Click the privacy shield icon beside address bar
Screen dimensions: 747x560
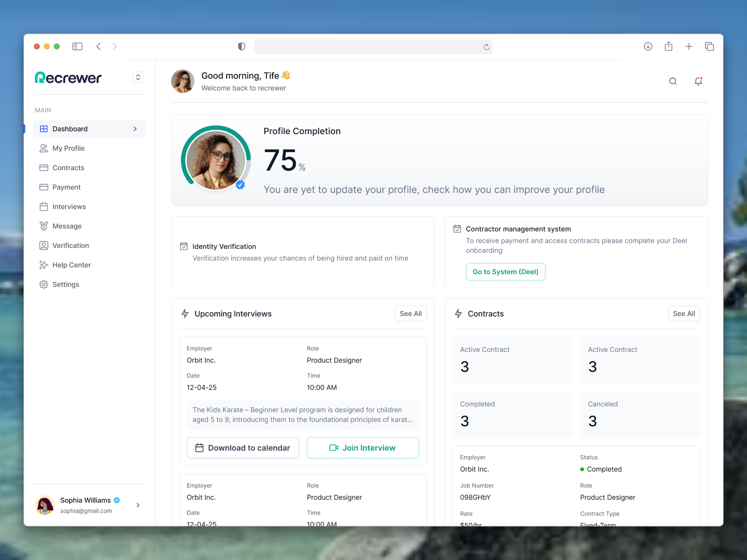242,47
